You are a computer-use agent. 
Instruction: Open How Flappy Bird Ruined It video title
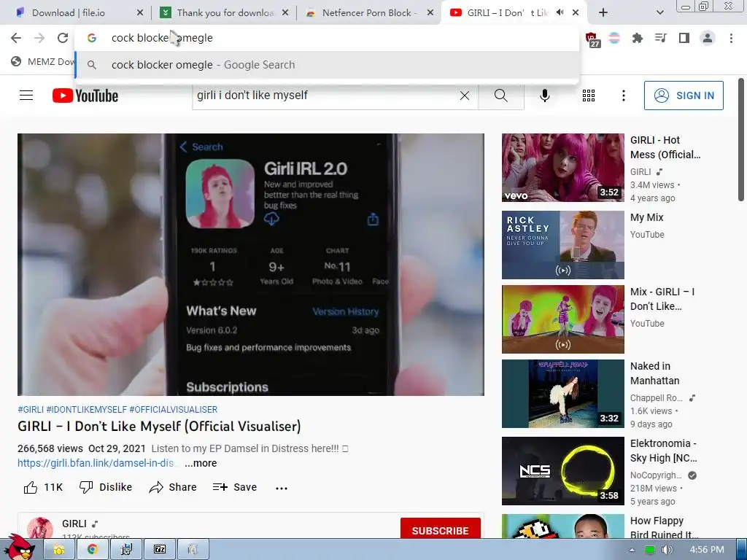click(x=664, y=527)
